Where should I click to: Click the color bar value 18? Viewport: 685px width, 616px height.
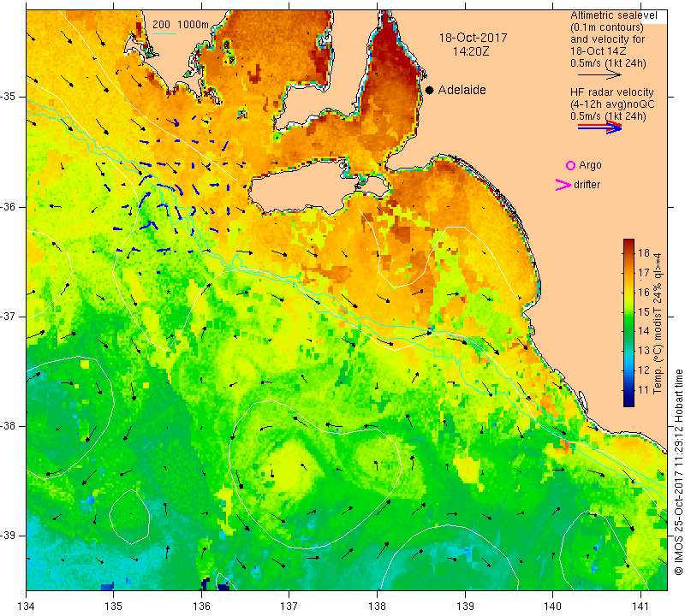pyautogui.click(x=644, y=252)
